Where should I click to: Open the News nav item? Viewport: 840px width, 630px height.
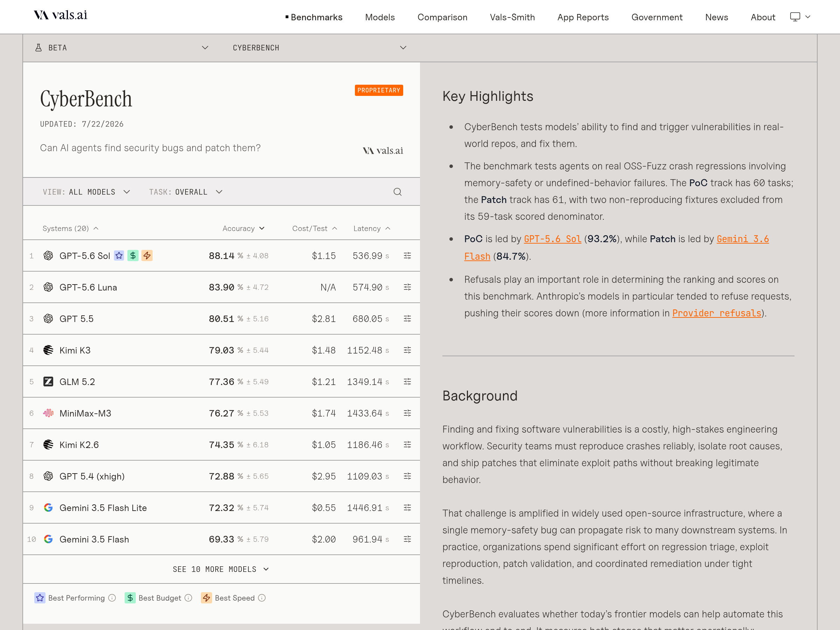pos(716,17)
